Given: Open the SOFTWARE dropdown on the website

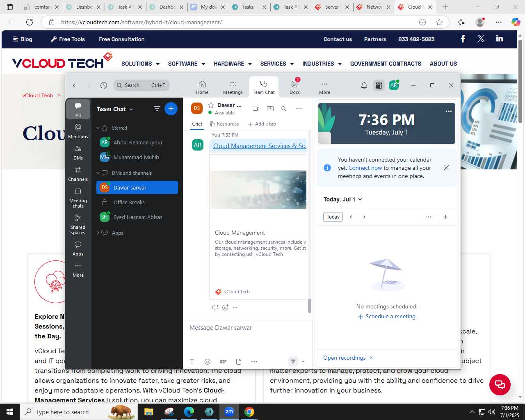Looking at the screenshot, I should point(186,64).
